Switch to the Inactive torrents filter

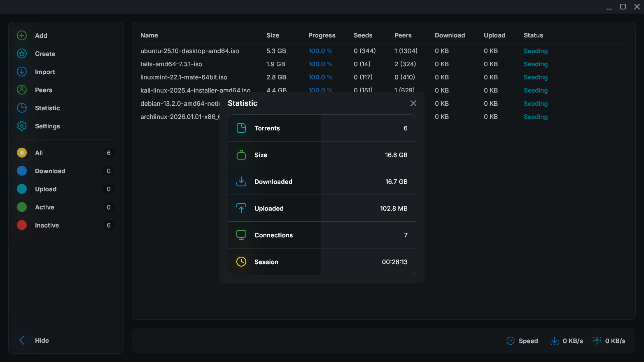pos(47,225)
